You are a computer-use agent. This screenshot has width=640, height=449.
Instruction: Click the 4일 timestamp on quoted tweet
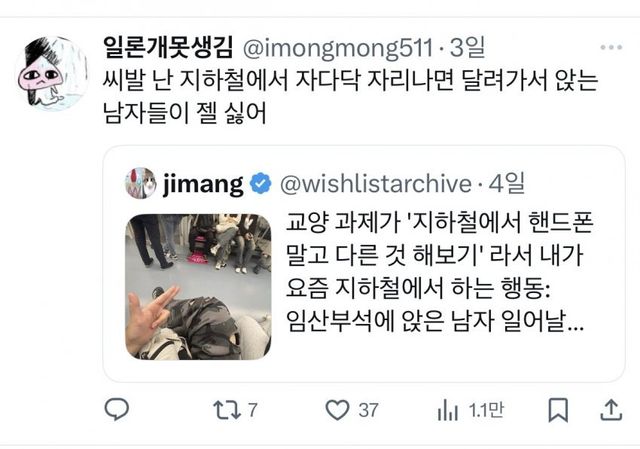coord(507,183)
